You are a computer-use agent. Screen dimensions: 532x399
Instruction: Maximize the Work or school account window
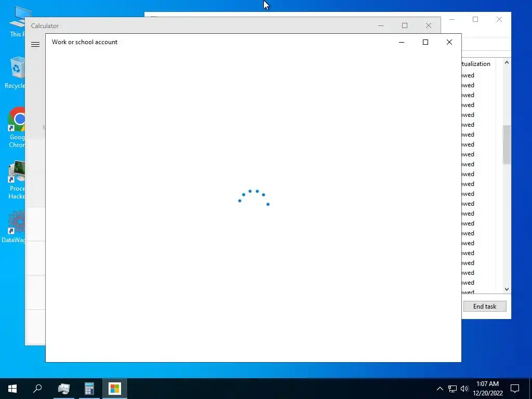(x=425, y=42)
